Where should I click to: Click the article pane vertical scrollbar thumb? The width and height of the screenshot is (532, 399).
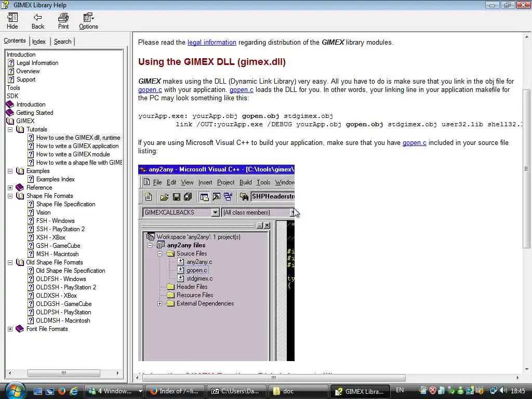pos(527,168)
